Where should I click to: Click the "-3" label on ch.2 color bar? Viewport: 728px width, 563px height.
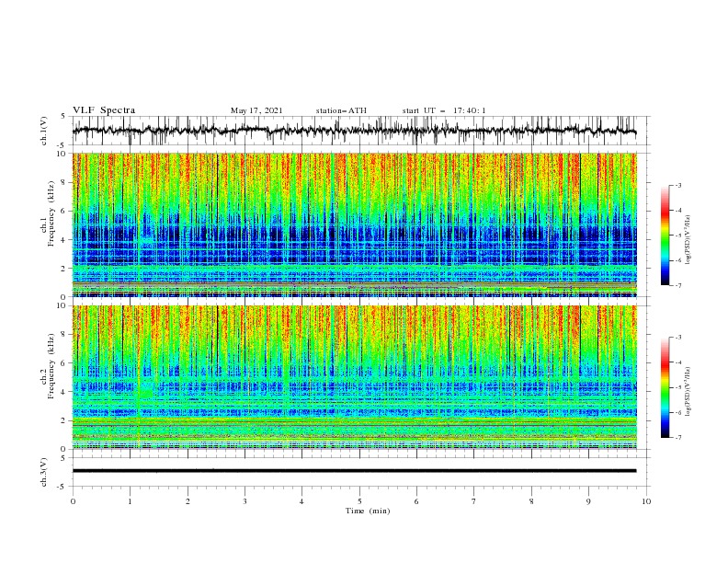(x=678, y=338)
